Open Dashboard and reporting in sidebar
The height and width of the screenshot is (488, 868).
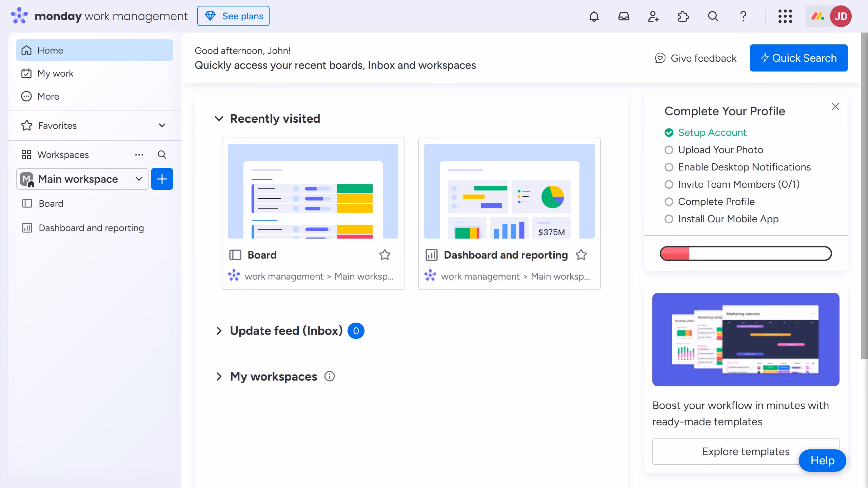[95, 228]
